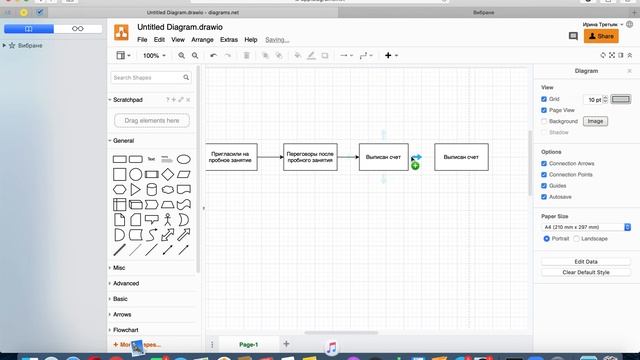Open the view panels dropdown in toolbar
640x360 pixels.
point(123,56)
